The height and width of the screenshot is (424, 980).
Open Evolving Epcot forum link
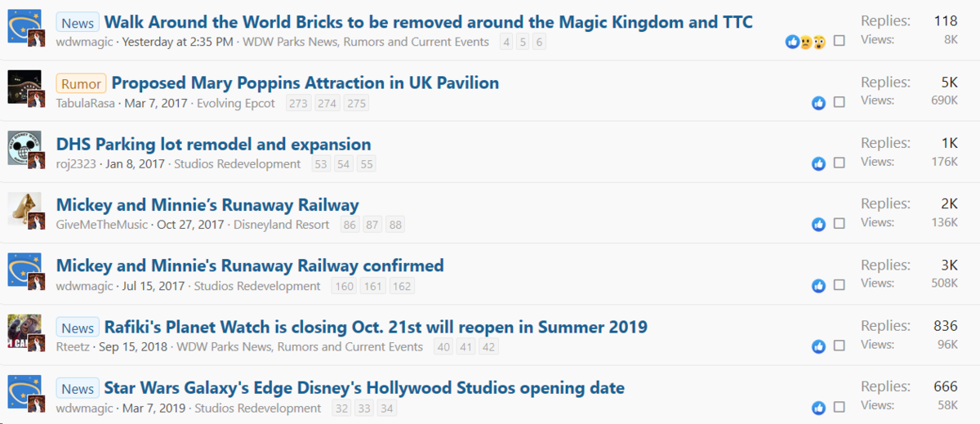[237, 103]
